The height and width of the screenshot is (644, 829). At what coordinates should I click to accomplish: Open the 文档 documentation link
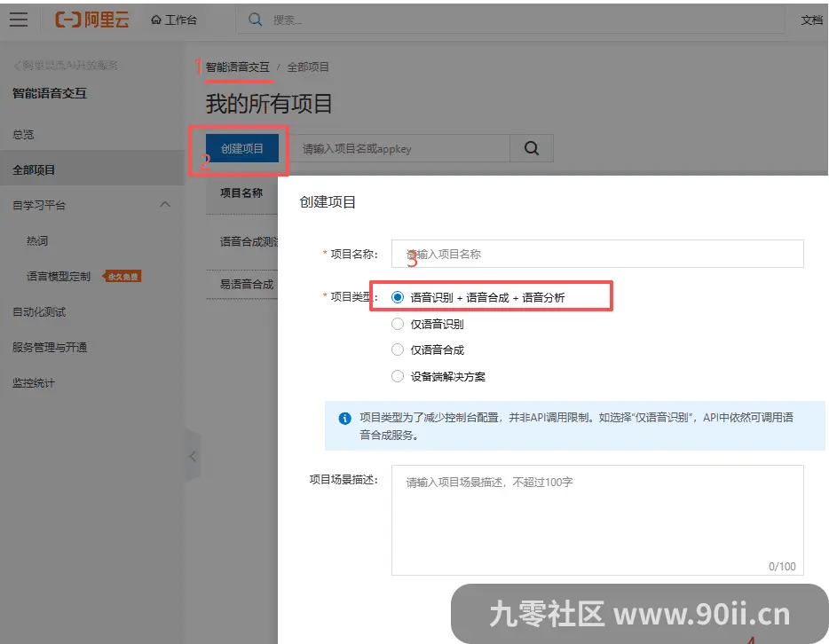click(x=811, y=20)
